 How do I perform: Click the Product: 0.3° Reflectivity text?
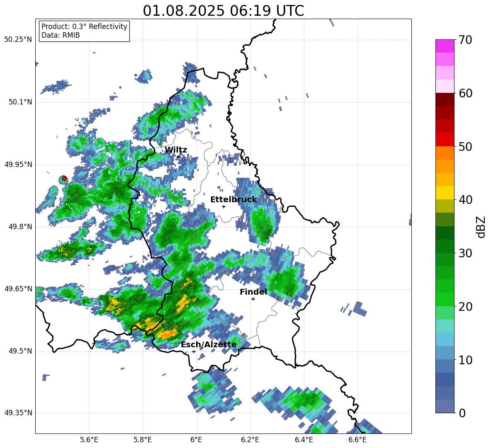84,27
